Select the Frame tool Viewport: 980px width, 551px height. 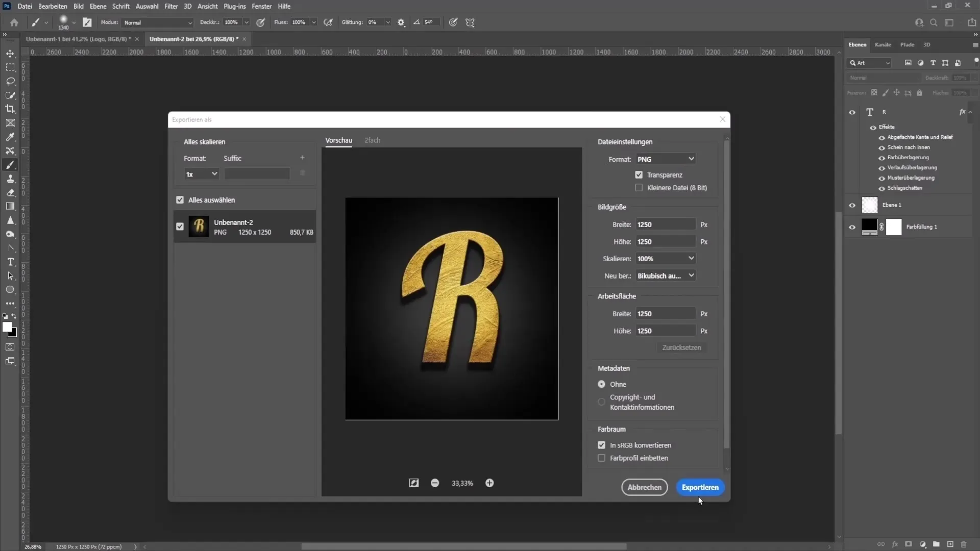[10, 123]
